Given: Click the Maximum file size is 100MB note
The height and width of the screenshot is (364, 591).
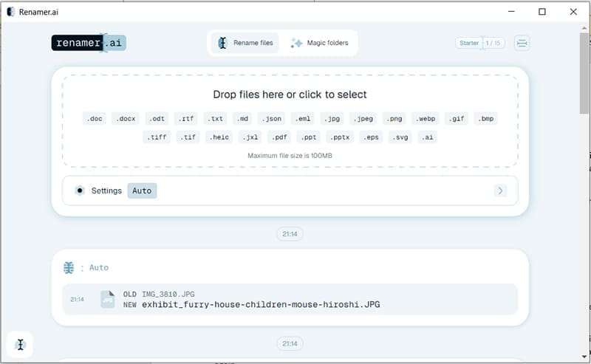Looking at the screenshot, I should 290,156.
